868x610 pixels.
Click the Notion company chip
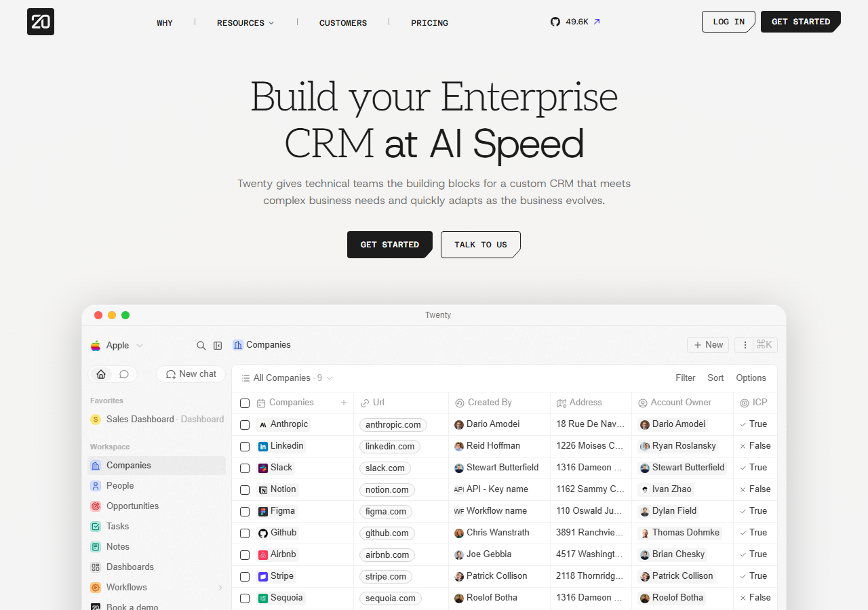277,489
